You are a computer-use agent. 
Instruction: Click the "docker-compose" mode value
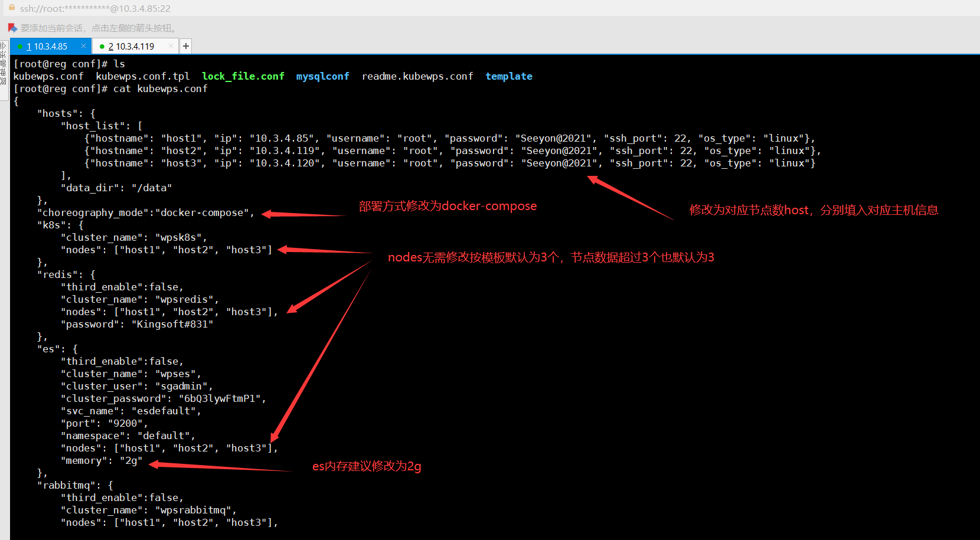pos(202,212)
